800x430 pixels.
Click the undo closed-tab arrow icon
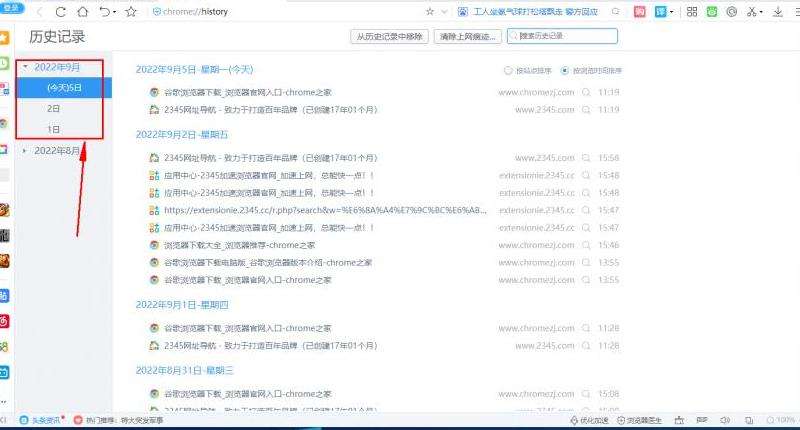point(104,12)
